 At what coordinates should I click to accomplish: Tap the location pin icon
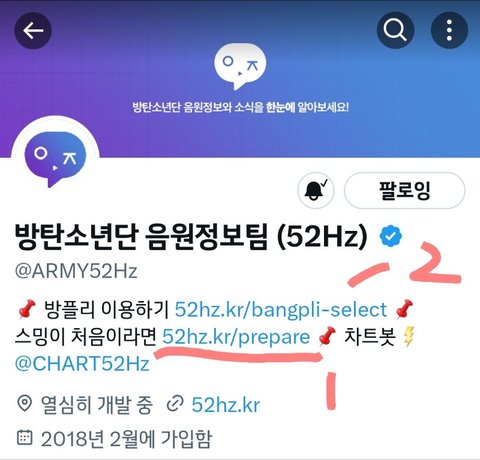(x=24, y=404)
